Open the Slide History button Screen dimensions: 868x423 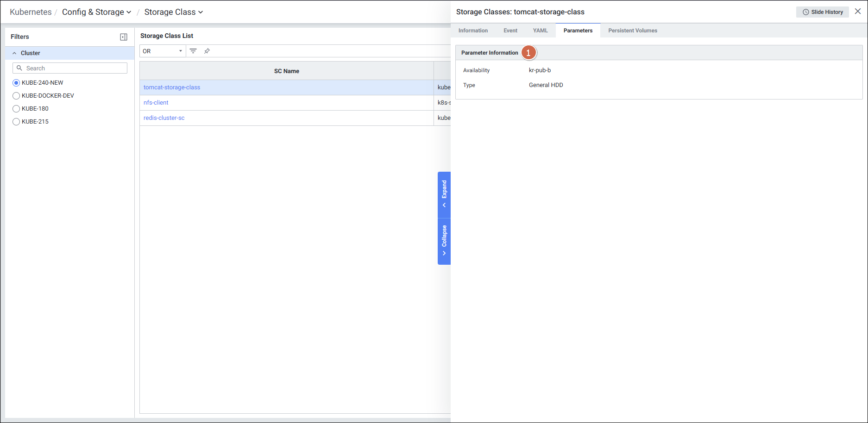coord(822,12)
